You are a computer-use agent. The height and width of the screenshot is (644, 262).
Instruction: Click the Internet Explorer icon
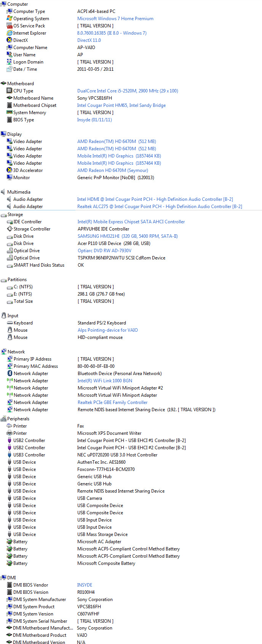[10, 33]
